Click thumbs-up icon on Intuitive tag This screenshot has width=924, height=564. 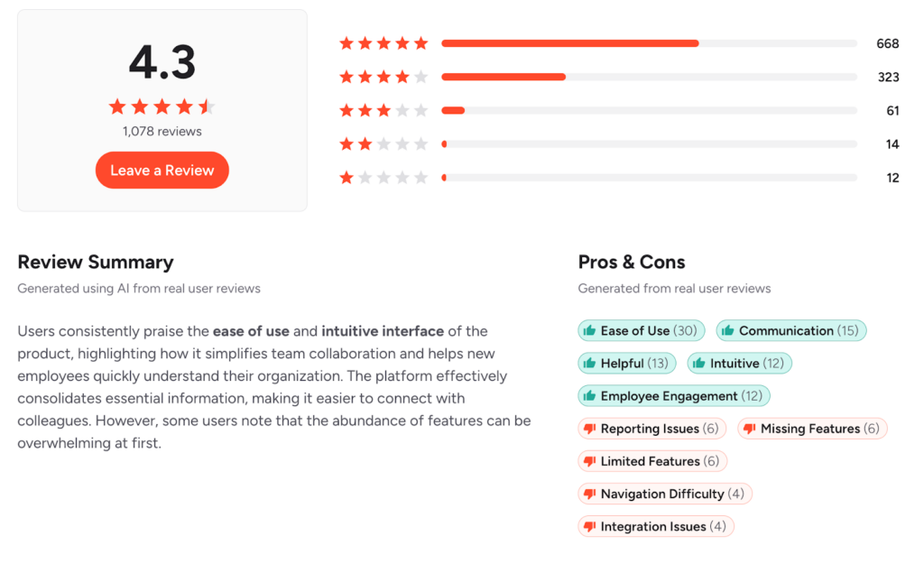[699, 364]
